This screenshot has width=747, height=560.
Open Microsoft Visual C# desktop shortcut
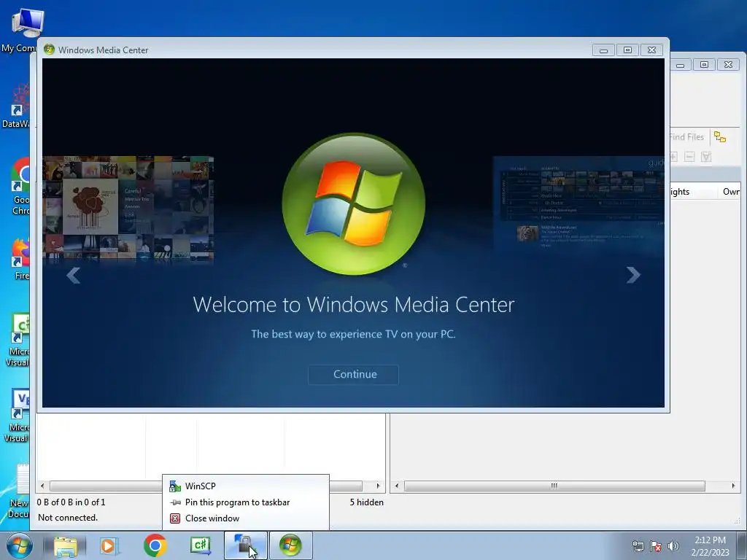pos(18,340)
